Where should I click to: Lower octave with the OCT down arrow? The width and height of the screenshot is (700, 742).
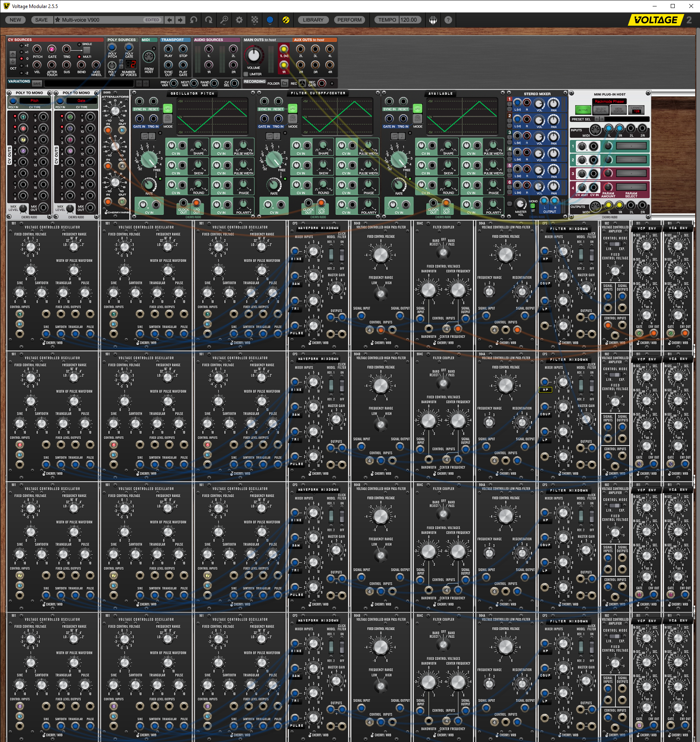[x=13, y=61]
